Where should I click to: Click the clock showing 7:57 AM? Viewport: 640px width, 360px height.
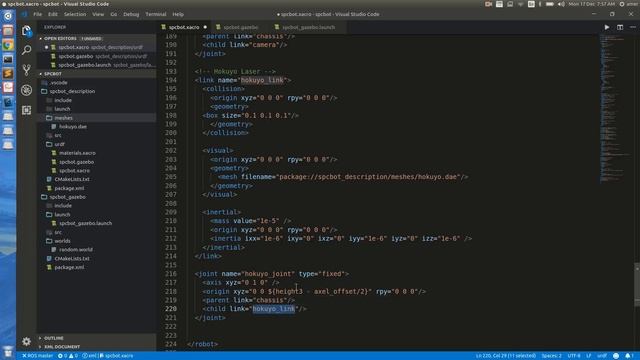click(591, 4)
